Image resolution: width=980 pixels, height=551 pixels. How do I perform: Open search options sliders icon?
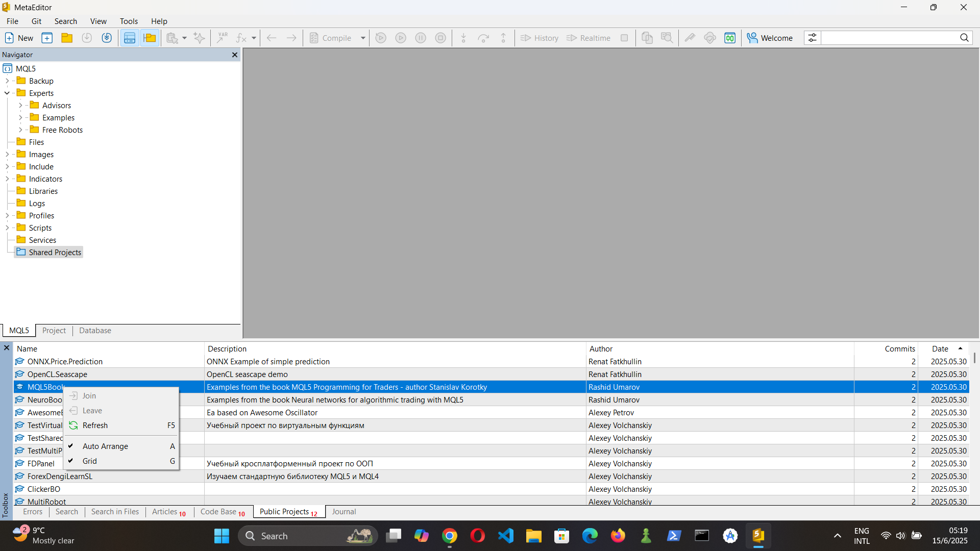[x=812, y=38]
